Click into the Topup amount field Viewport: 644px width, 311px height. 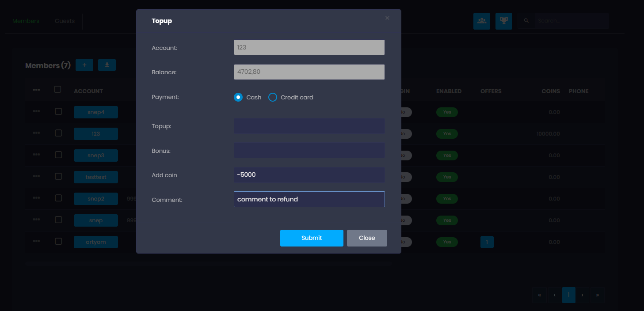pos(309,126)
